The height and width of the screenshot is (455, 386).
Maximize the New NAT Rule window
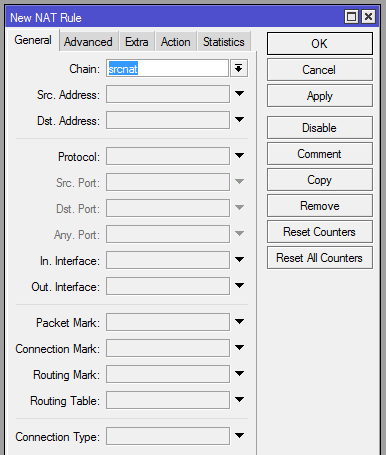tap(351, 17)
